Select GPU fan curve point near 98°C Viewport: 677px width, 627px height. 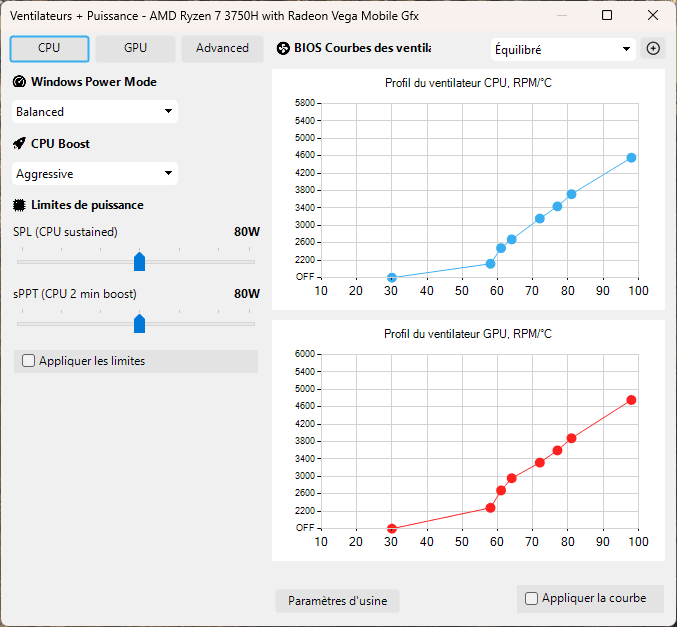tap(631, 400)
